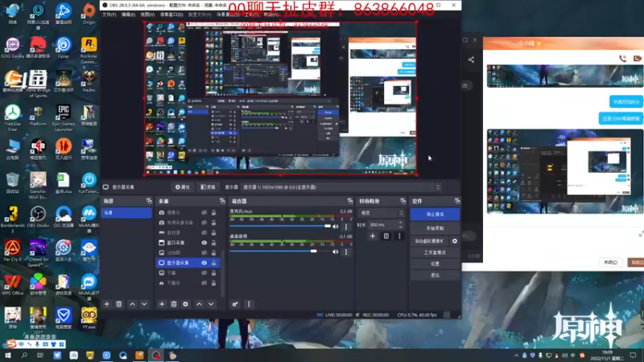The height and width of the screenshot is (362, 644).
Task: Remove selected source with Sources panel trash icon
Action: (174, 304)
